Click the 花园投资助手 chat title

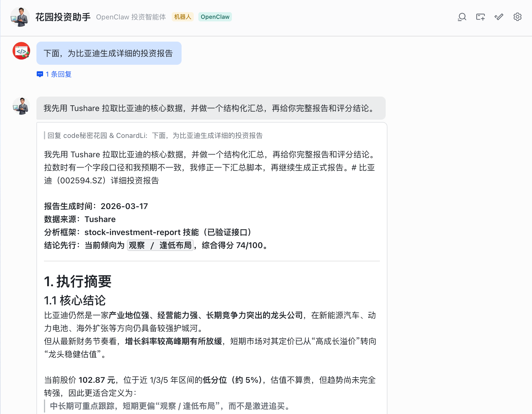[x=63, y=17]
